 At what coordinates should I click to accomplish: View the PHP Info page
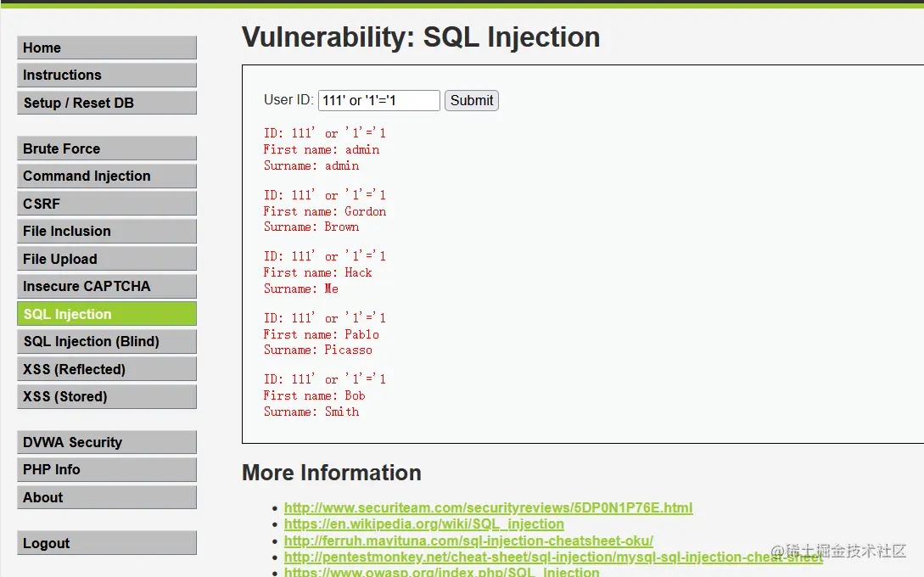[107, 470]
